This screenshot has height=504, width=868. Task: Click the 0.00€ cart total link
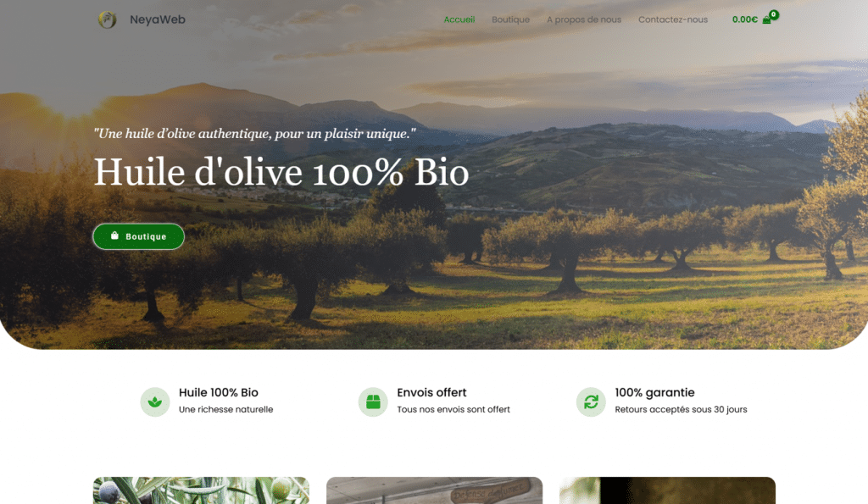point(744,19)
